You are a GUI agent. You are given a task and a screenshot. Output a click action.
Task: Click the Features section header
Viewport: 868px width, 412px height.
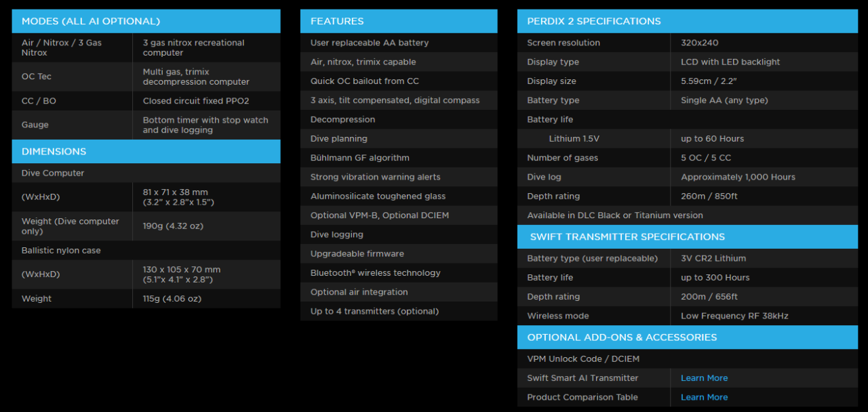(337, 21)
